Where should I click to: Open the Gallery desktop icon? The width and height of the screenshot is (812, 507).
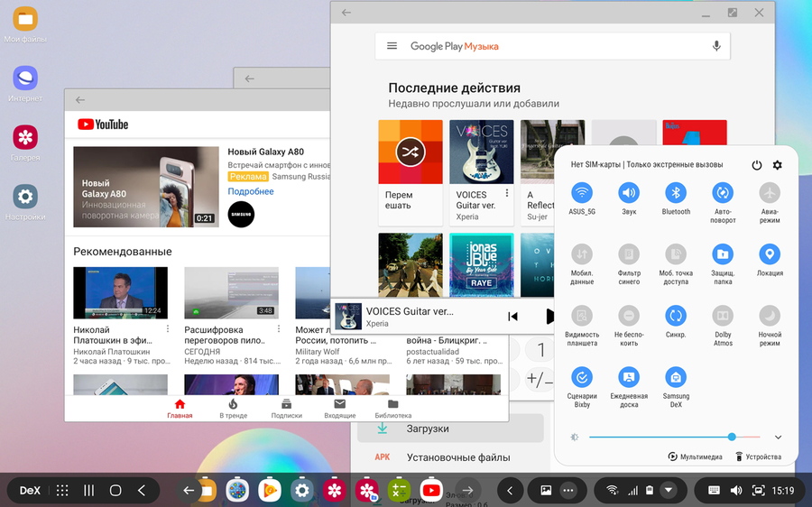point(25,137)
